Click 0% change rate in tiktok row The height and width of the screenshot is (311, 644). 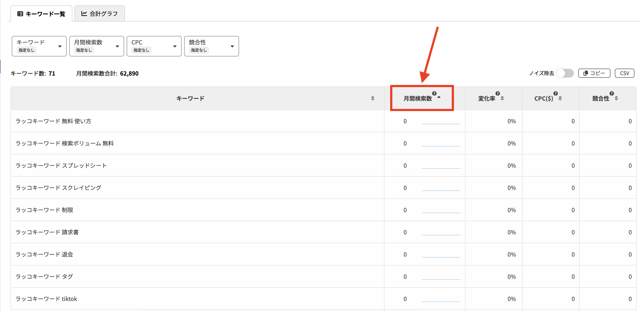click(511, 299)
